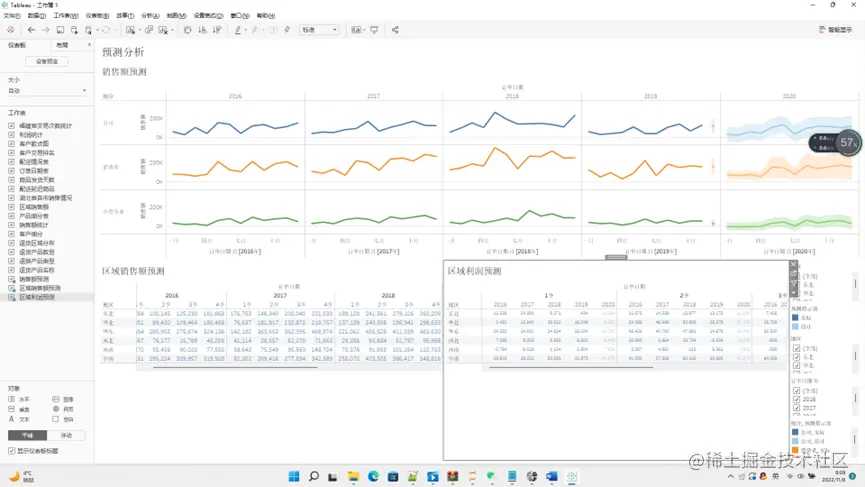Click the undo back arrow in toolbar
This screenshot has height=487, width=865.
pos(31,30)
